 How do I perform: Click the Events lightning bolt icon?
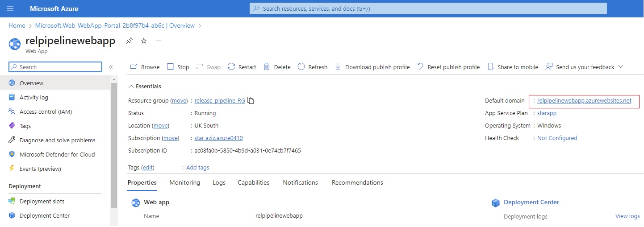pos(12,169)
